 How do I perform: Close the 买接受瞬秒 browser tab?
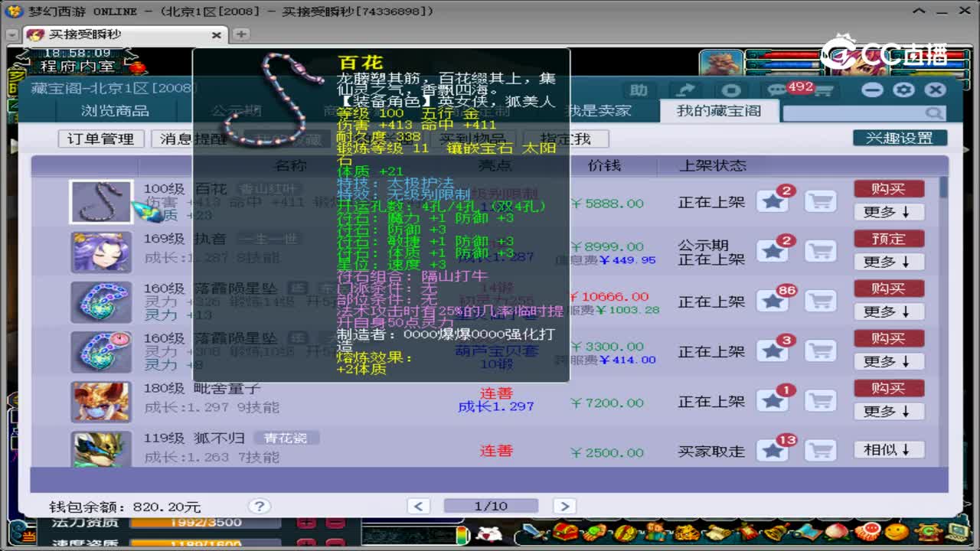pyautogui.click(x=216, y=35)
